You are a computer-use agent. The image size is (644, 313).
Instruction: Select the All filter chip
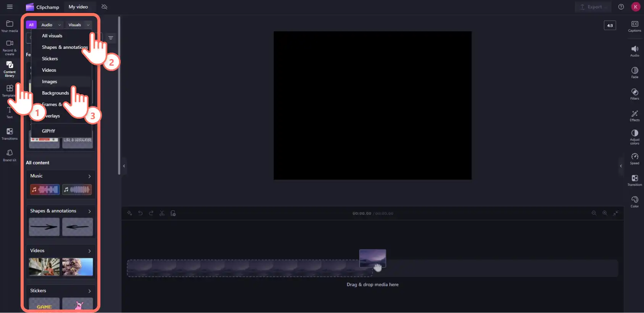coord(31,25)
